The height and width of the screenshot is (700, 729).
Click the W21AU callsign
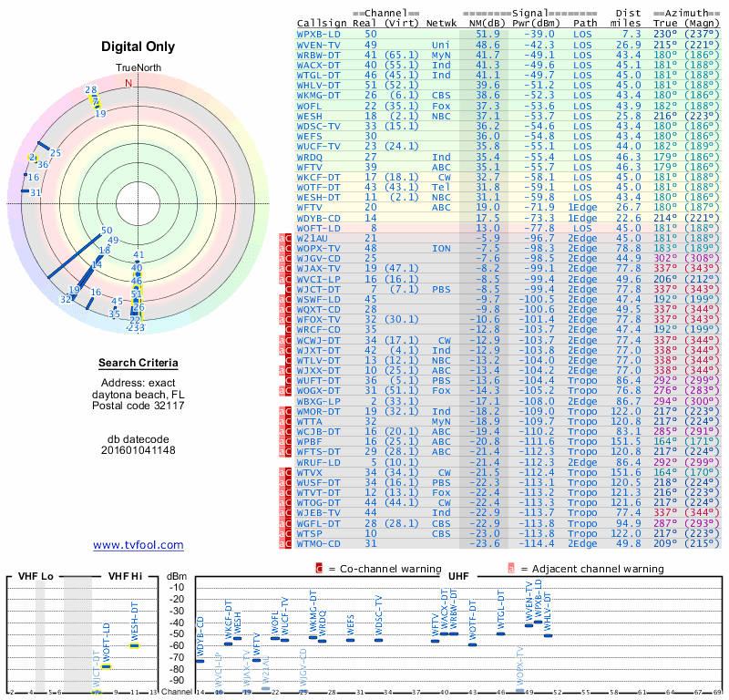311,238
